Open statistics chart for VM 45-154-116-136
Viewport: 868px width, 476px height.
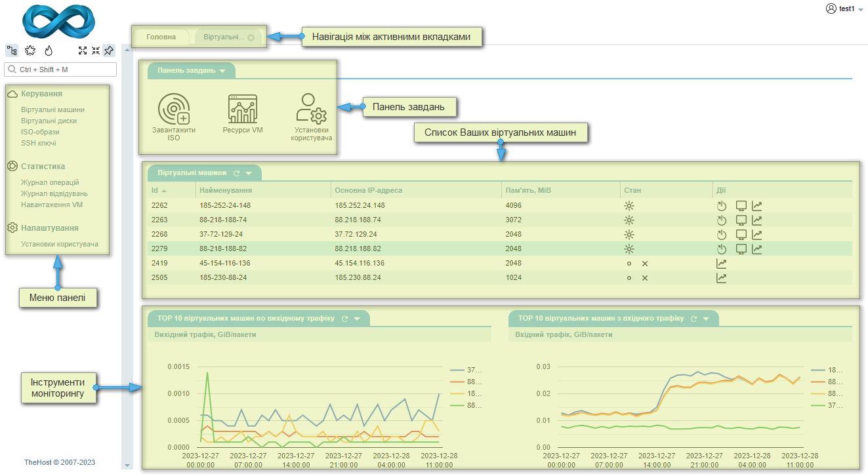pos(722,264)
